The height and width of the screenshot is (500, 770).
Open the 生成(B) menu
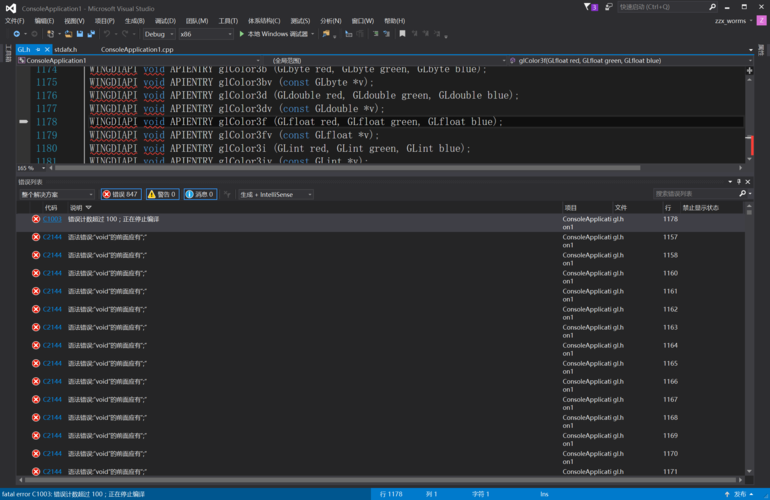pyautogui.click(x=134, y=21)
